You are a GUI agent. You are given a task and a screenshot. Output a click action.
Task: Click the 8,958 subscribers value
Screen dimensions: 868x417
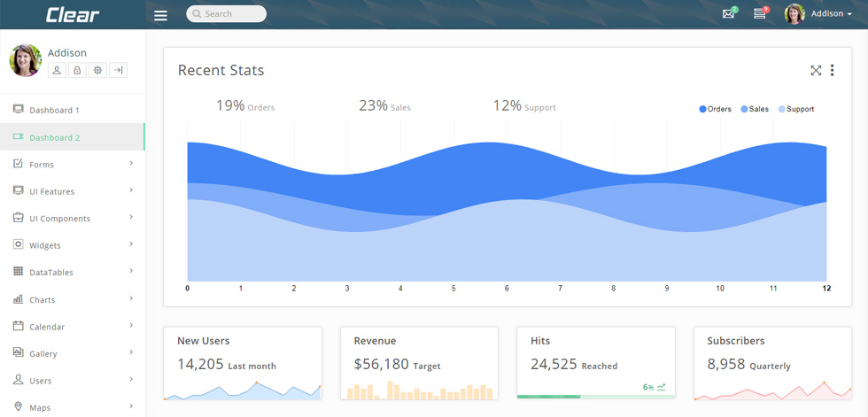click(726, 364)
